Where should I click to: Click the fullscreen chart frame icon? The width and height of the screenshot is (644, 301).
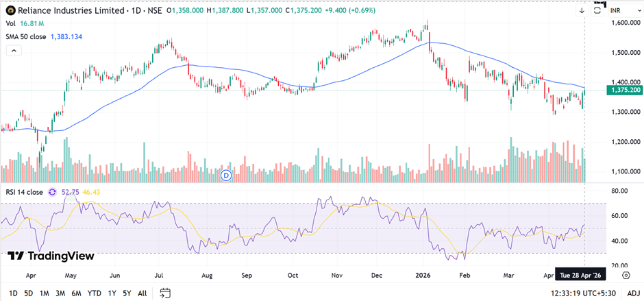click(x=597, y=11)
